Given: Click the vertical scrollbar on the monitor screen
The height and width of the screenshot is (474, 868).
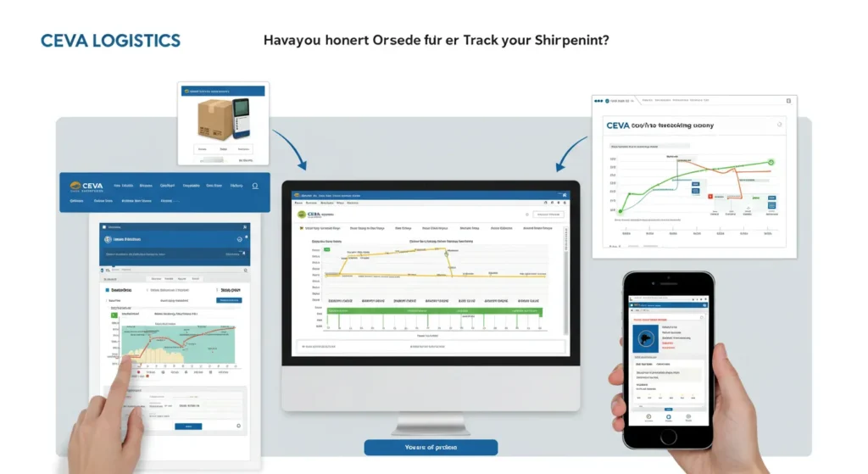Looking at the screenshot, I should (x=565, y=280).
